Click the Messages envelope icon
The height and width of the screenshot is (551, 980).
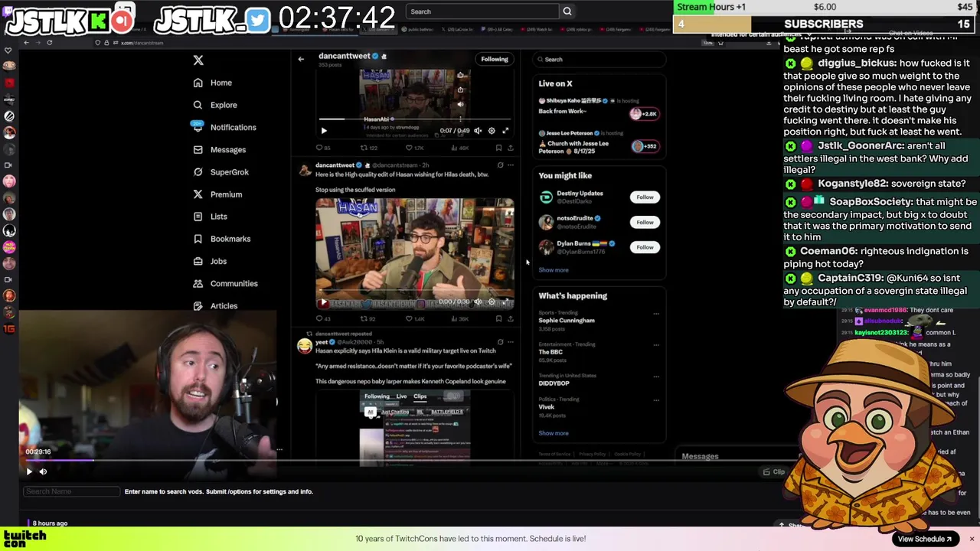(x=198, y=149)
